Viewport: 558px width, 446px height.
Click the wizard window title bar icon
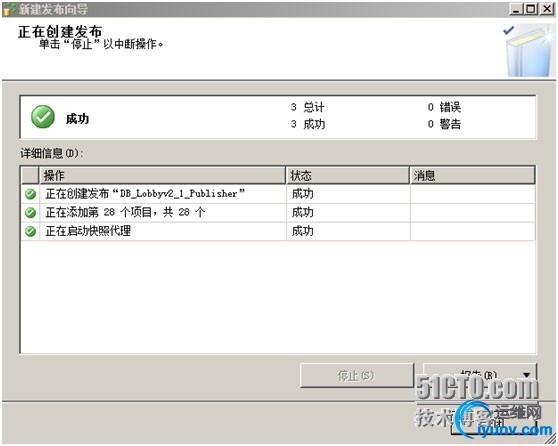click(x=9, y=9)
